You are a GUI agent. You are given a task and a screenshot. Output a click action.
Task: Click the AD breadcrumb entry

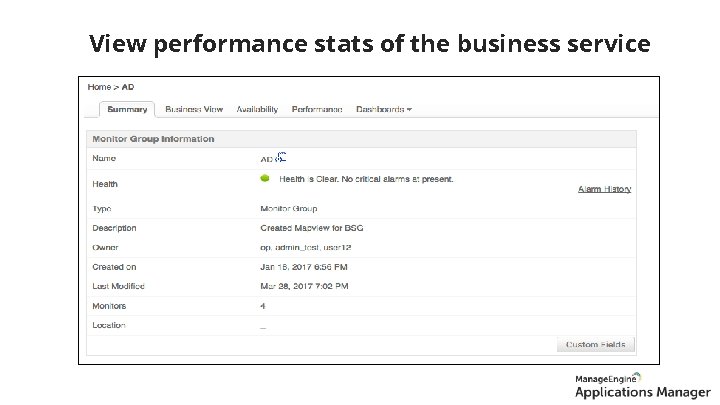coord(129,87)
